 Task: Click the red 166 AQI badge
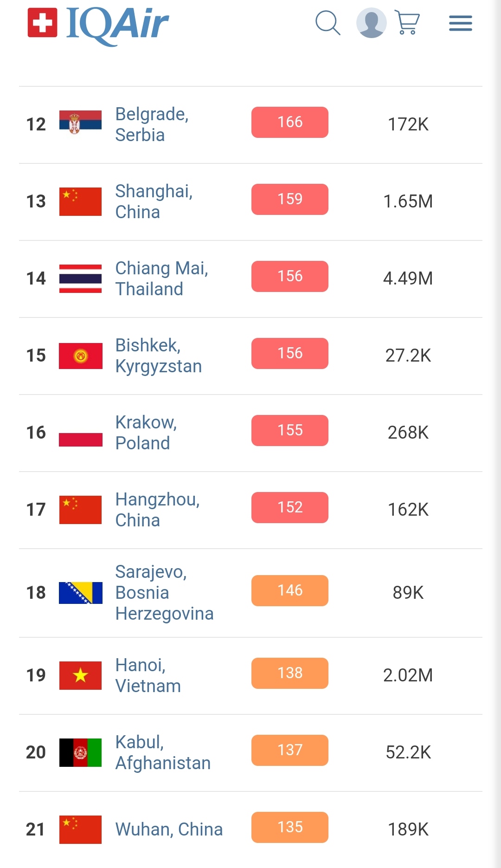pos(290,122)
